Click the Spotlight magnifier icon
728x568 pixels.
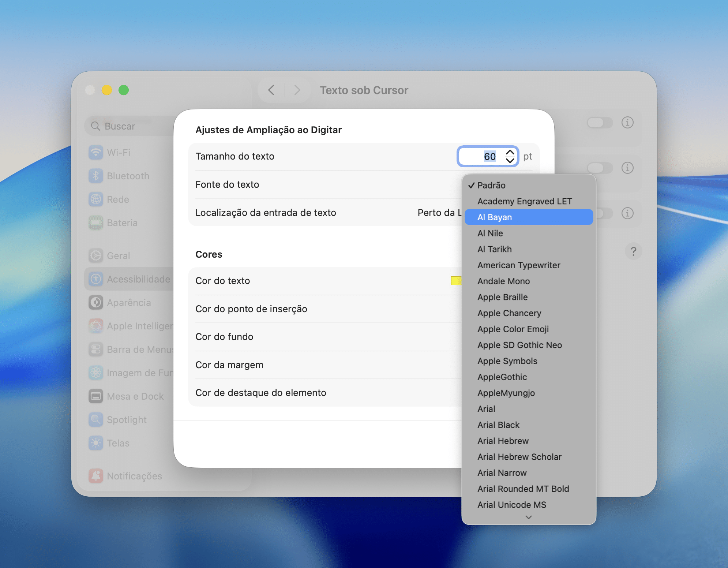point(96,420)
